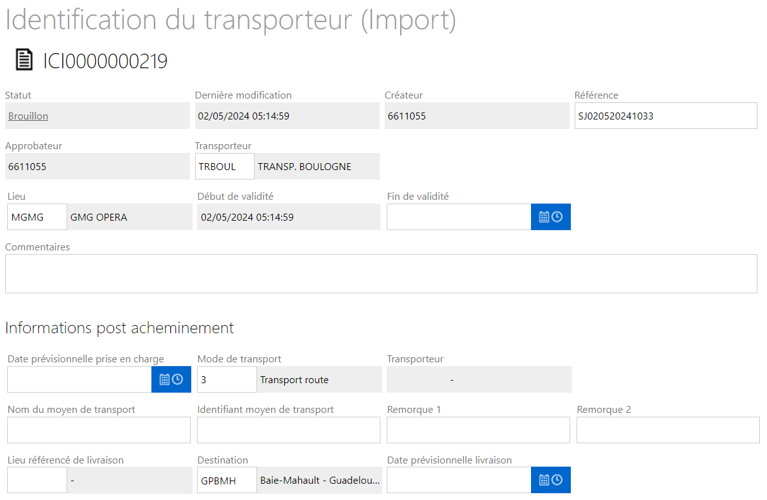Select the Transporteur code field TRBOUL
The image size is (767, 500).
point(225,166)
